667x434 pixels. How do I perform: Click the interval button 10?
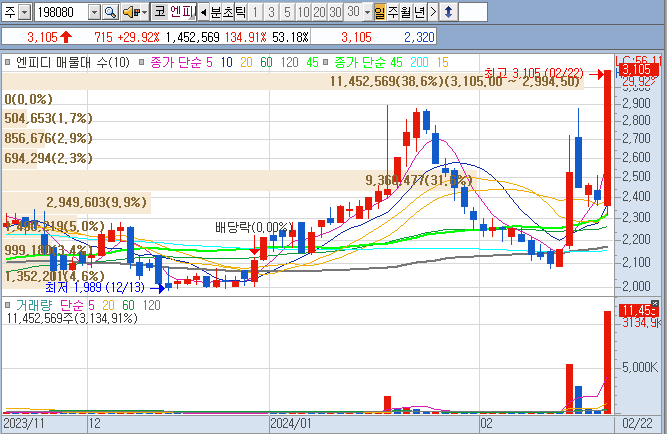(303, 12)
